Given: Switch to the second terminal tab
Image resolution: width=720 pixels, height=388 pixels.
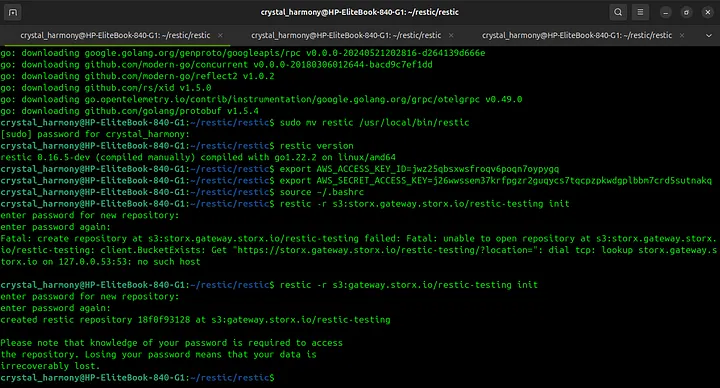Looking at the screenshot, I should click(346, 35).
